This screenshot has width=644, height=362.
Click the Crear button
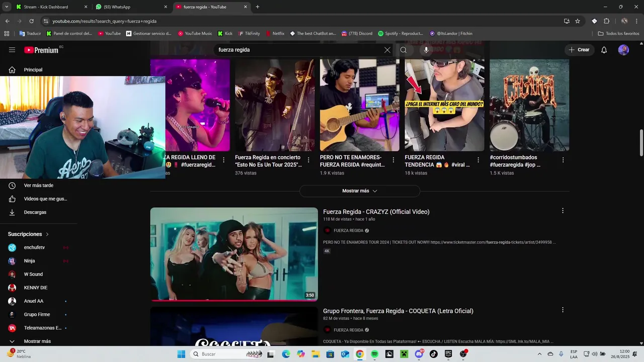pyautogui.click(x=579, y=50)
